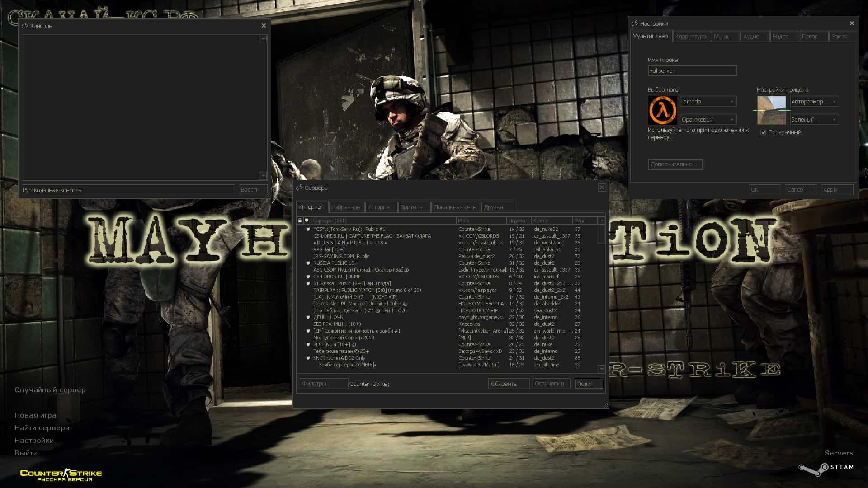Click the Подкл. connect button

click(589, 384)
